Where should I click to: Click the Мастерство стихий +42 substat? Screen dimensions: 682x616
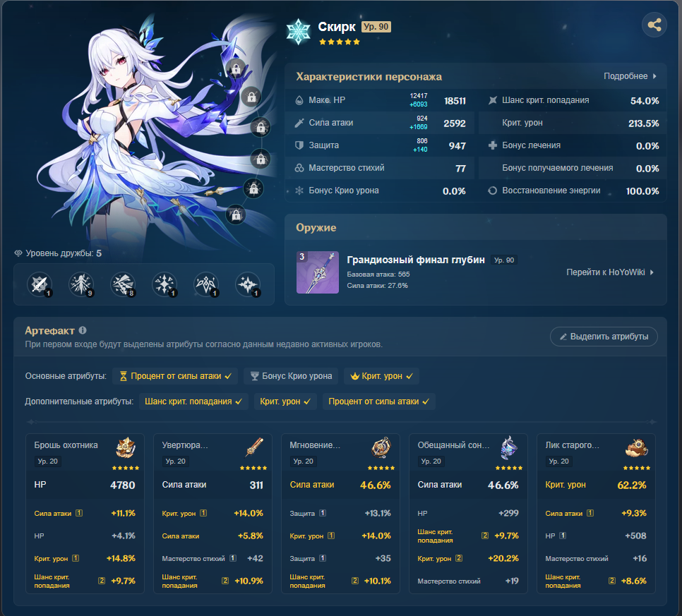[x=213, y=558]
